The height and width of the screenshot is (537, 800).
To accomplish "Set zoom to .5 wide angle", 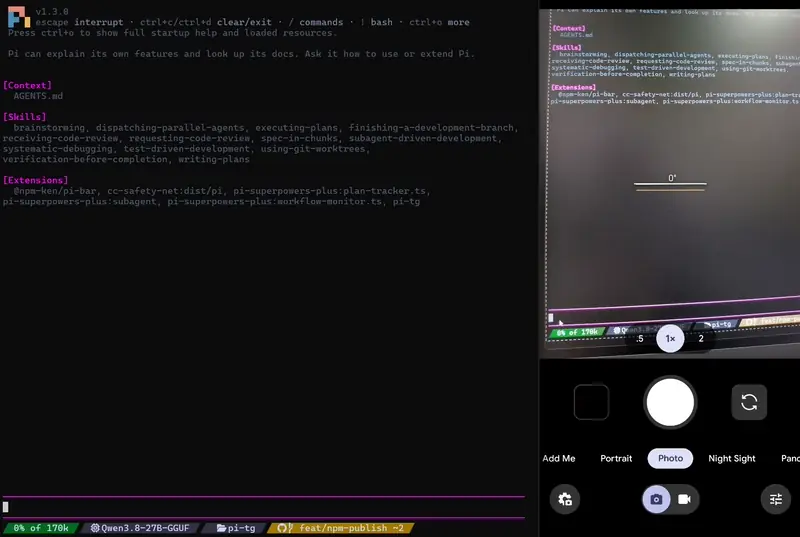I will (640, 339).
